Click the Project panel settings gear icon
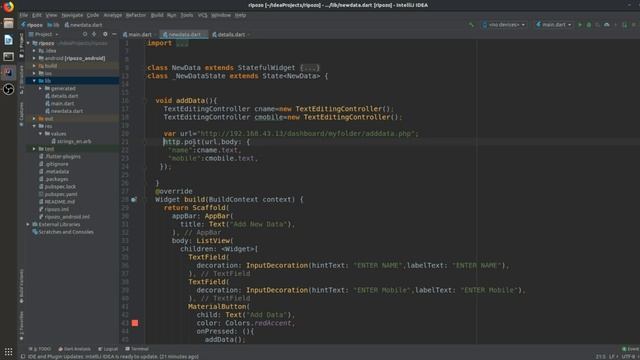The image size is (640, 360). pos(105,34)
